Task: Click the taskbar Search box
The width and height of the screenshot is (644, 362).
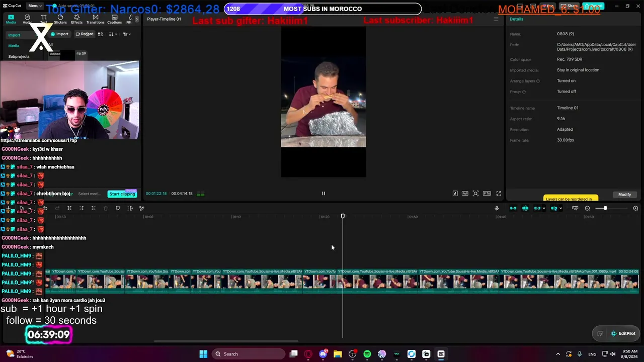Action: (x=249, y=354)
